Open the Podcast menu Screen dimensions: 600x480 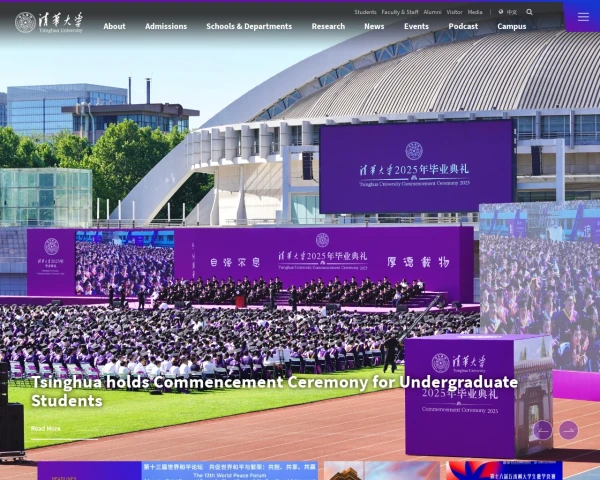click(x=463, y=26)
